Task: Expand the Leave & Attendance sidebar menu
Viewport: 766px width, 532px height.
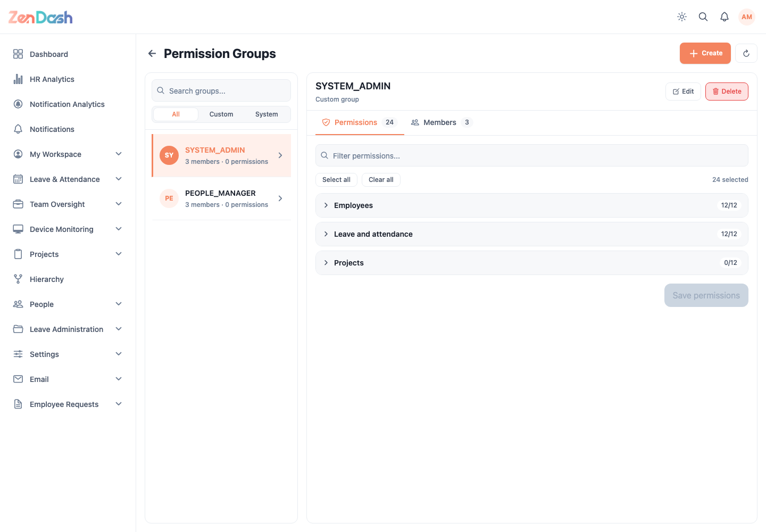Action: (119, 179)
